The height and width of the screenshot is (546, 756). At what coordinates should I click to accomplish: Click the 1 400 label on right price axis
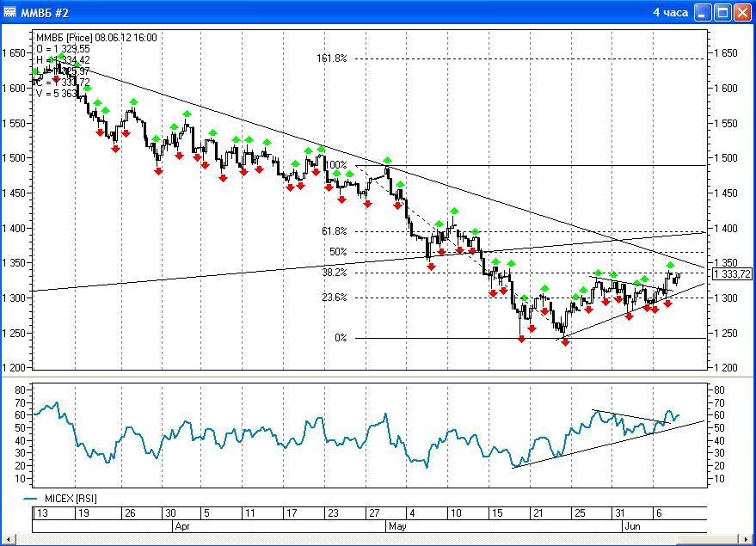pyautogui.click(x=726, y=228)
